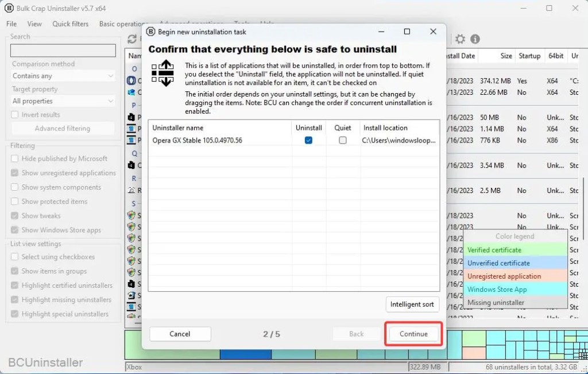Open the info icon in main toolbar
The height and width of the screenshot is (374, 588).
click(x=475, y=39)
